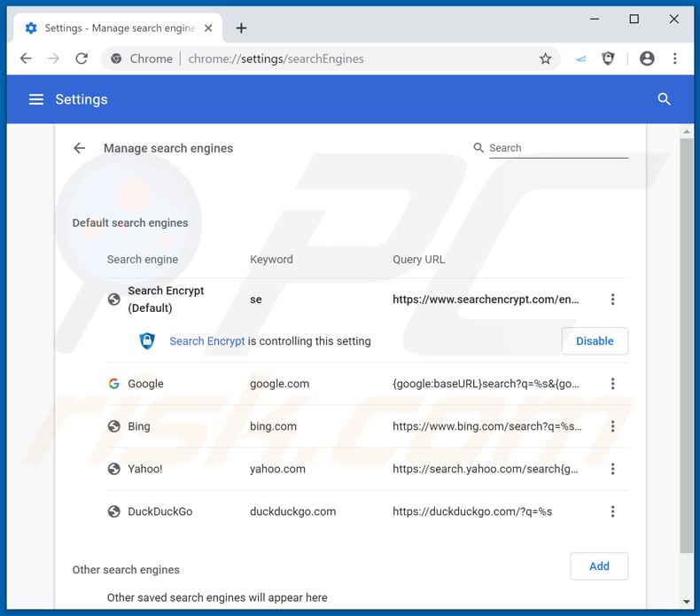The image size is (700, 616).
Task: Click the shield icon beside controlling notice
Action: pyautogui.click(x=147, y=341)
